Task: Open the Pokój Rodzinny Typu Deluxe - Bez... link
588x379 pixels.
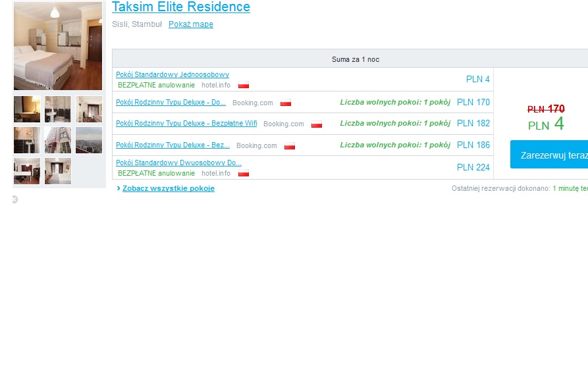Action: [173, 145]
